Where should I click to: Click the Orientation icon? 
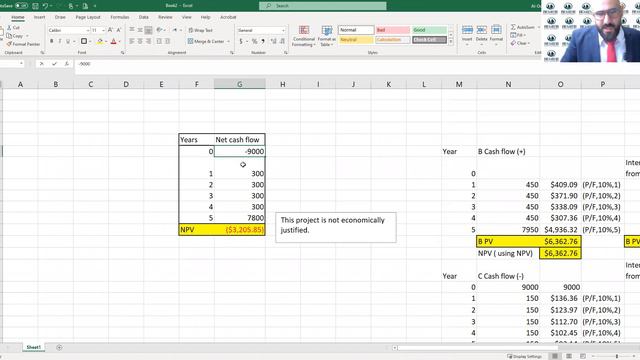[x=160, y=30]
